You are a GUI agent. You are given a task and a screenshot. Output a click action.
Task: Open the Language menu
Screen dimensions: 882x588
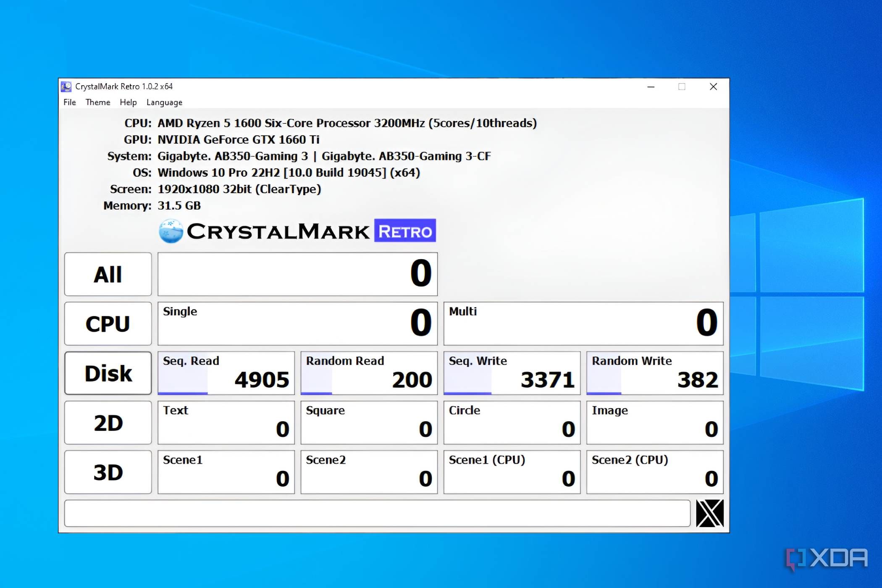pyautogui.click(x=164, y=102)
